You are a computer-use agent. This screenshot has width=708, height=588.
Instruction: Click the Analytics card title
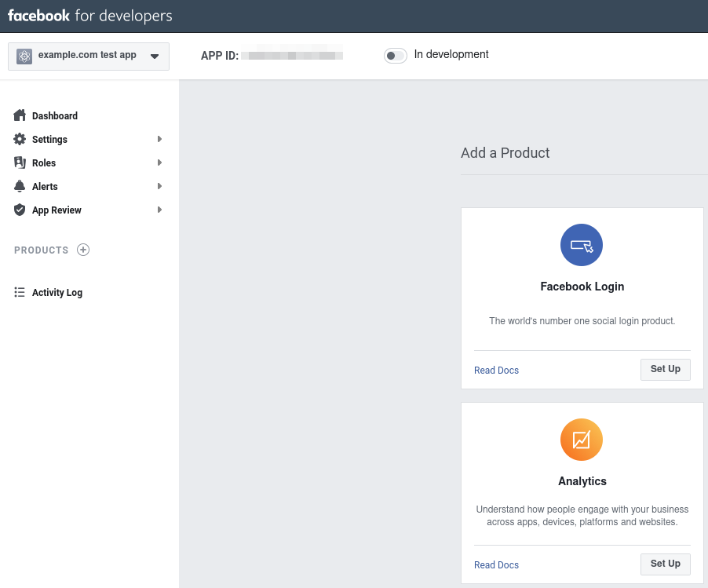pos(582,481)
